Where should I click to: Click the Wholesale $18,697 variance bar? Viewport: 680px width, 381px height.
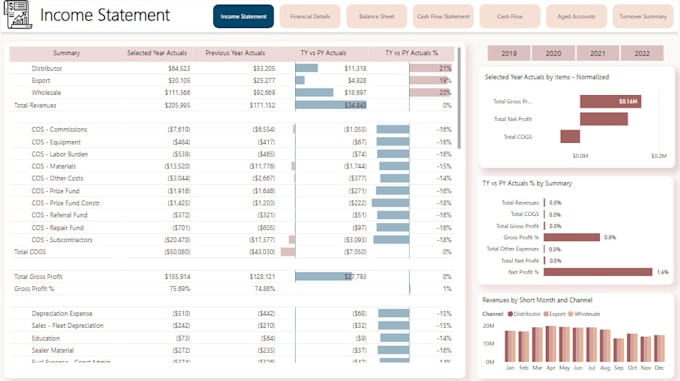point(314,92)
